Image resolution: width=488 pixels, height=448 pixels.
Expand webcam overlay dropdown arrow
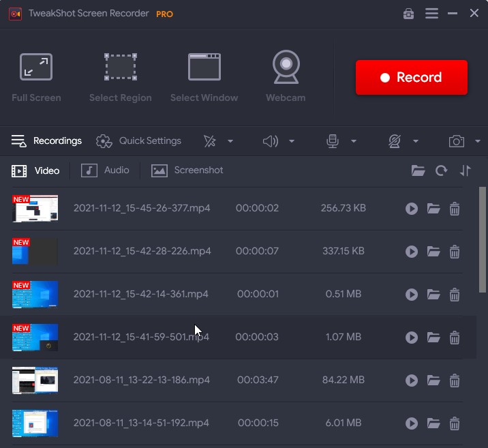point(416,141)
